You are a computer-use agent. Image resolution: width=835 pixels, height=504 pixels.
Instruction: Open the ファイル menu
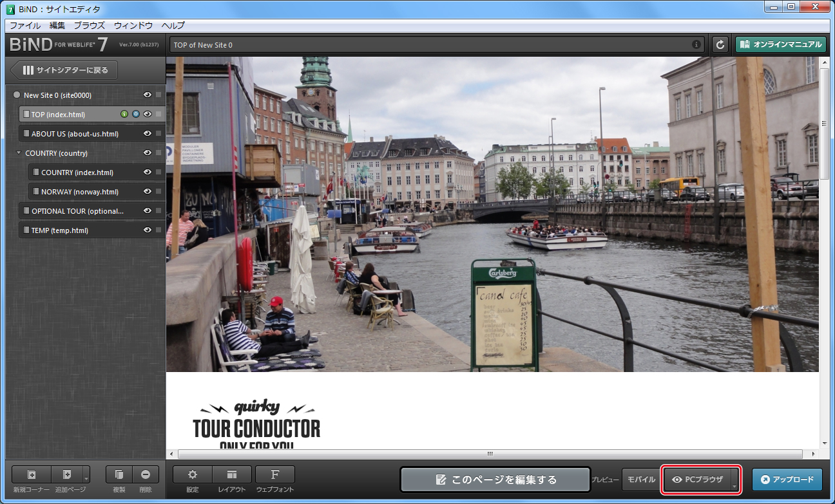click(x=25, y=26)
